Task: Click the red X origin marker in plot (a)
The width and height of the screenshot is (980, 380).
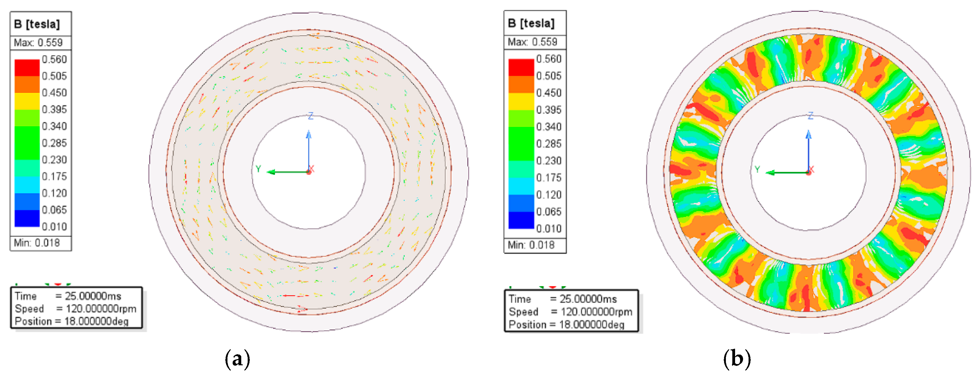Action: pos(310,170)
